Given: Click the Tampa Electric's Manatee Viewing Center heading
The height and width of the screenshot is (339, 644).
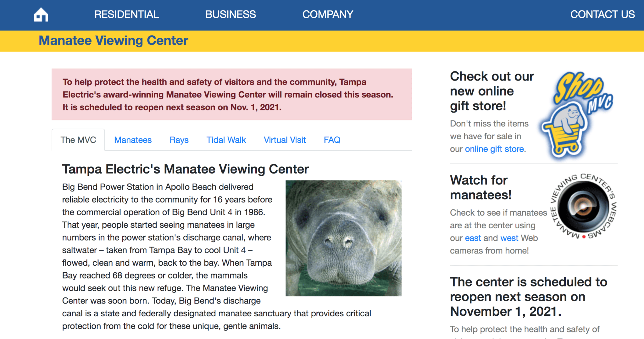Looking at the screenshot, I should [x=185, y=169].
